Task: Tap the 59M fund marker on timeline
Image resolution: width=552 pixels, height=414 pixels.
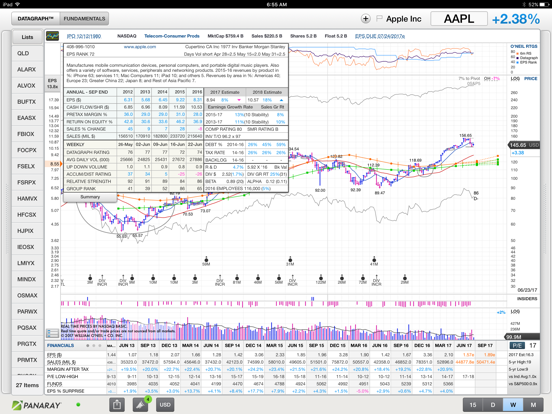Action: [x=206, y=261]
